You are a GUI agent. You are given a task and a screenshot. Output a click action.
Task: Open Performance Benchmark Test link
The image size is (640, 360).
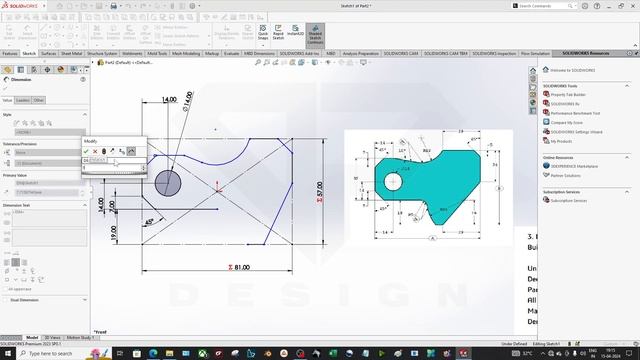click(x=575, y=113)
